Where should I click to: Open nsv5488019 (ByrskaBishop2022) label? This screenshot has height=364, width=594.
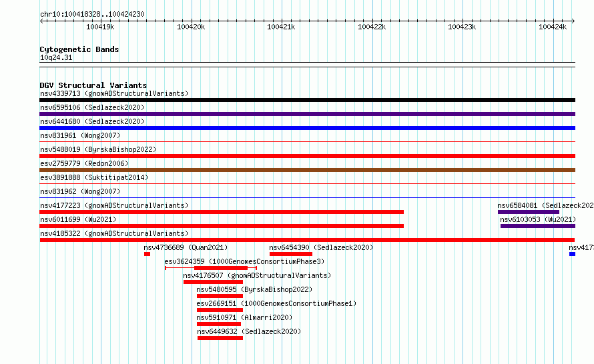click(98, 149)
